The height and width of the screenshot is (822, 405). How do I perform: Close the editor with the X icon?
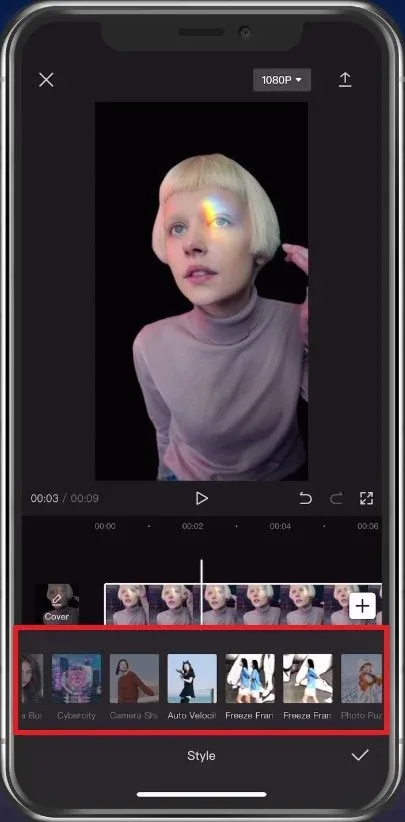pos(46,80)
